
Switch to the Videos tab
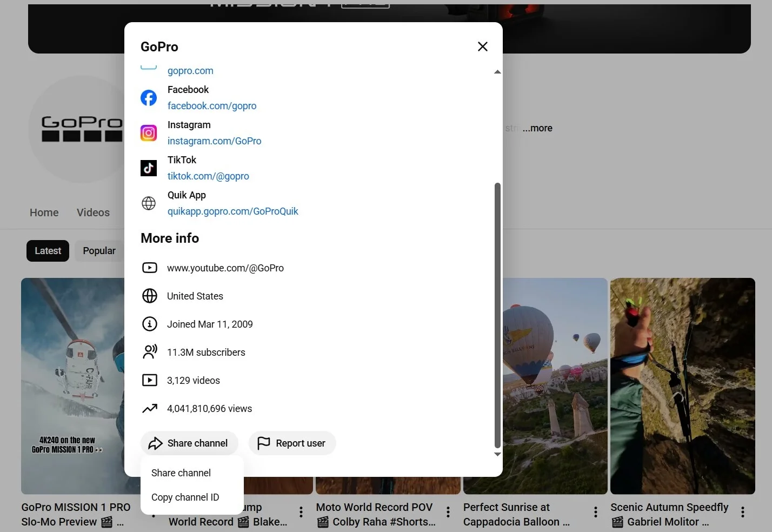click(93, 212)
